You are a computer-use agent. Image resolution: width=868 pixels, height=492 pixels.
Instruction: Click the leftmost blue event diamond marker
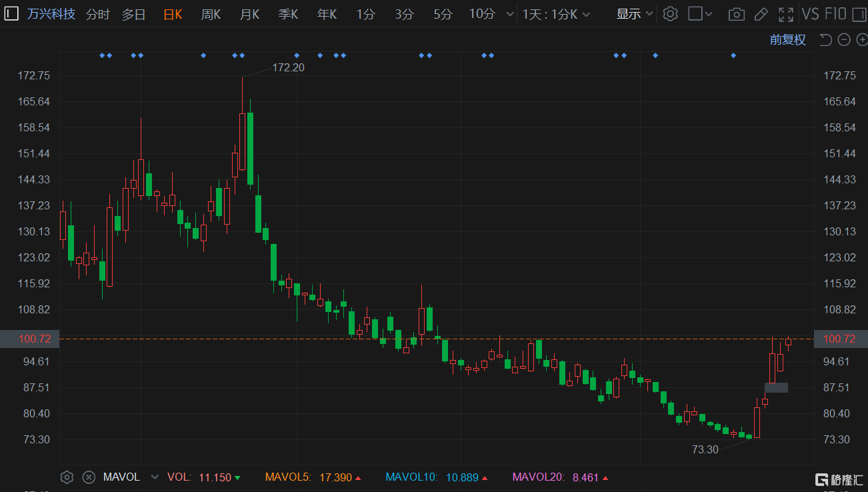(x=102, y=55)
